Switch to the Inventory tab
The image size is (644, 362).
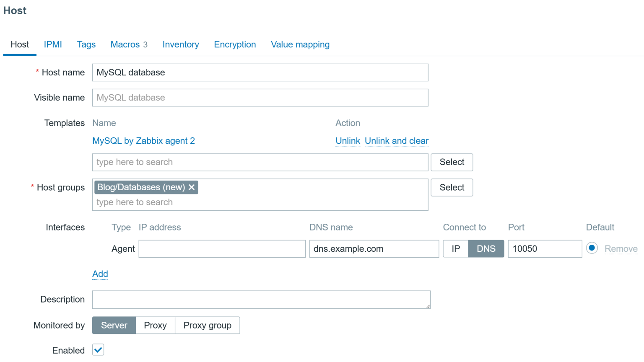[181, 44]
